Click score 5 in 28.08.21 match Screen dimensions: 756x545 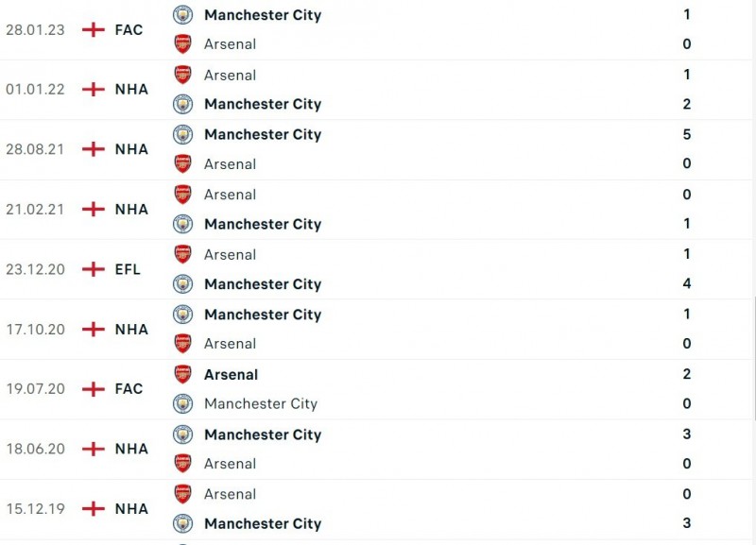coord(687,134)
